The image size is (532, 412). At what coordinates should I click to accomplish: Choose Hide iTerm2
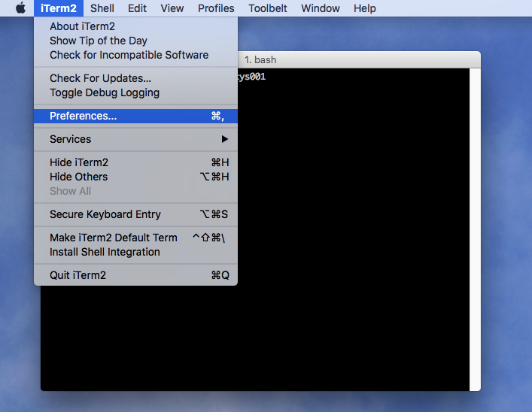(135, 162)
